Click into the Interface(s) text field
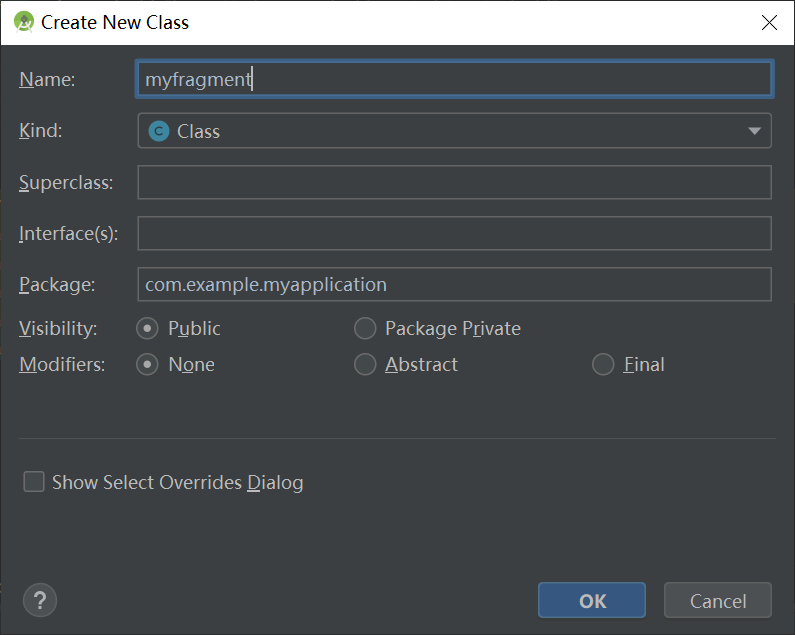 coord(454,233)
